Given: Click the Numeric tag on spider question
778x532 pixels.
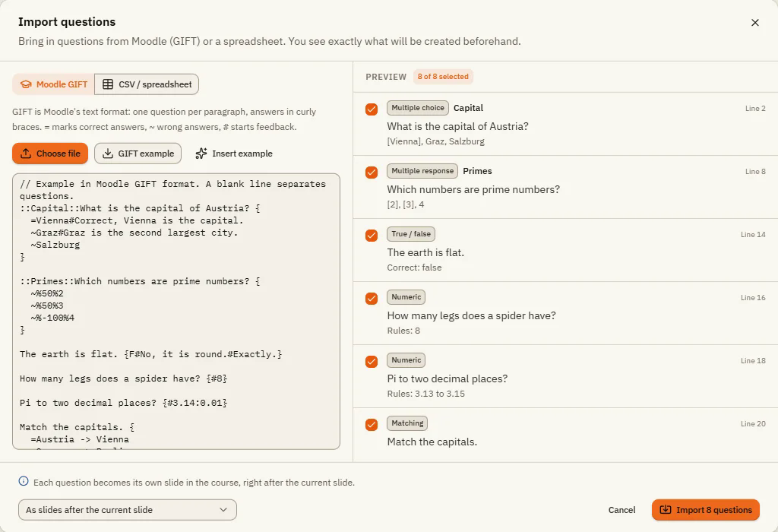Looking at the screenshot, I should point(406,296).
